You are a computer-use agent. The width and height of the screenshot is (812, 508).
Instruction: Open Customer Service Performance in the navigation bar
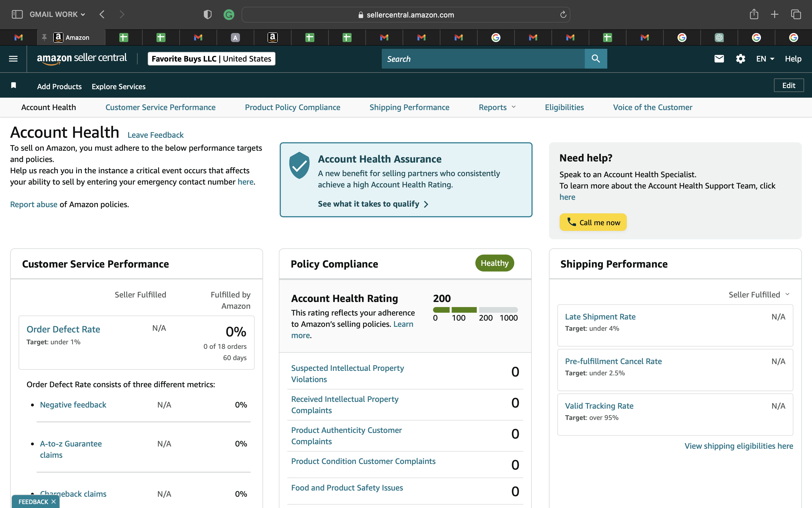click(160, 107)
